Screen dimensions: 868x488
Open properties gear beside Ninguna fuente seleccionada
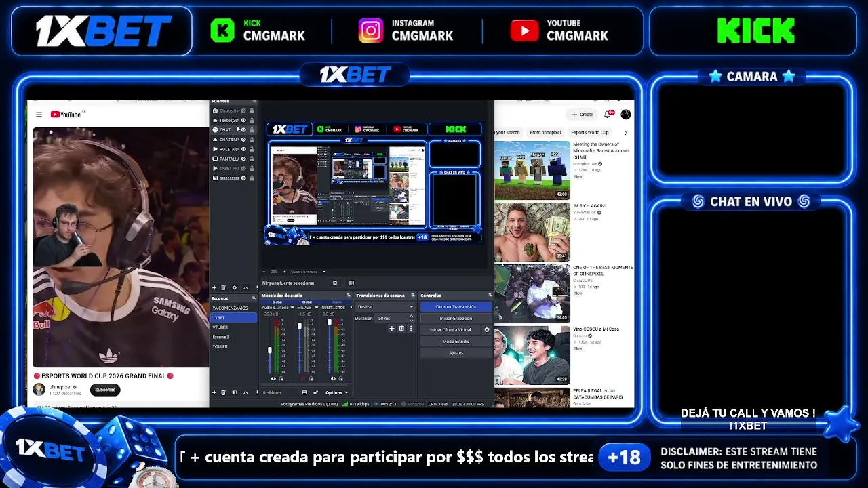click(x=334, y=283)
